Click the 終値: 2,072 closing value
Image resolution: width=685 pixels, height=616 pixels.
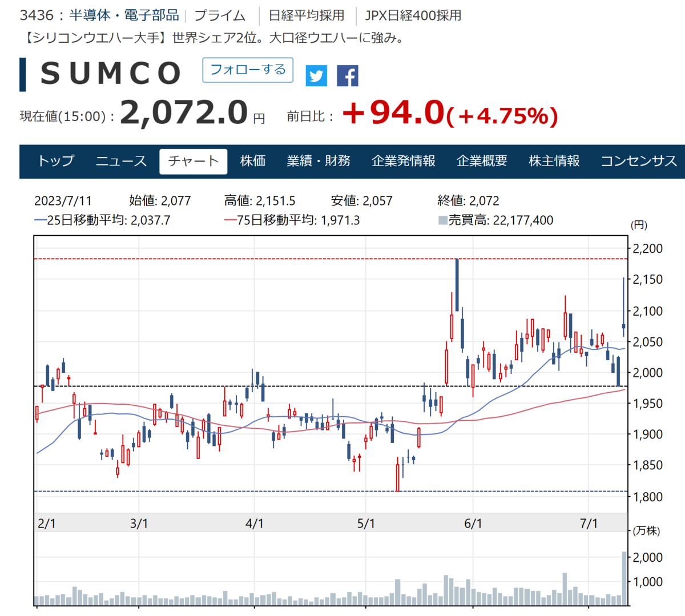click(469, 201)
